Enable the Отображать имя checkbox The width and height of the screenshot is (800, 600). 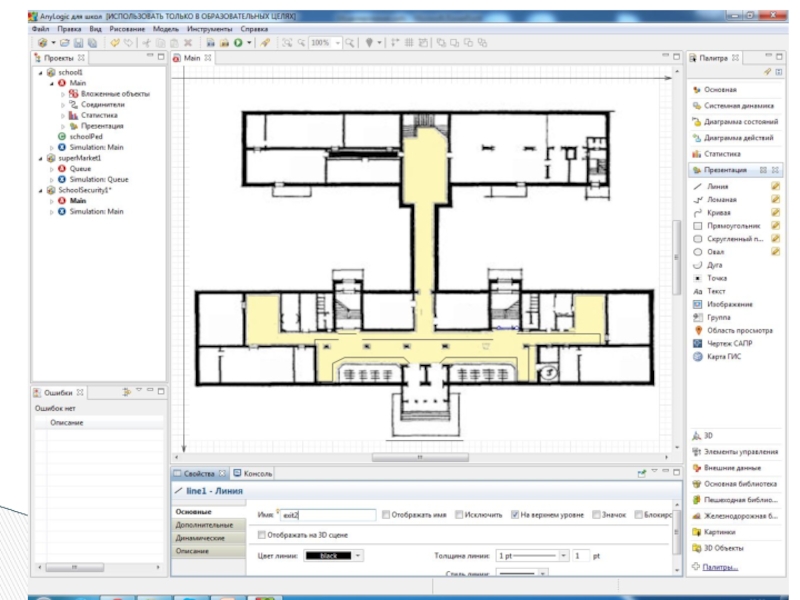[x=386, y=515]
